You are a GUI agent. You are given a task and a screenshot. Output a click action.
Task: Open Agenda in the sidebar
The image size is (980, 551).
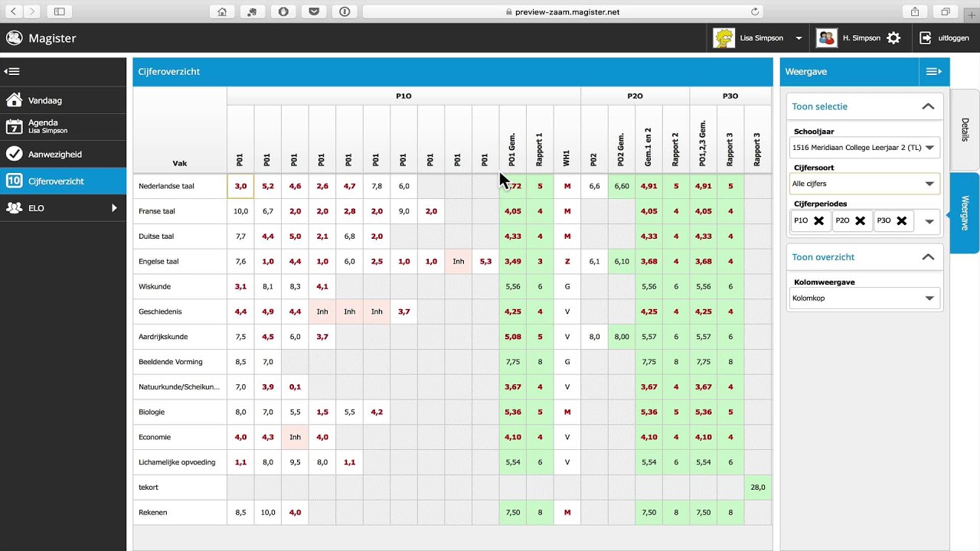pyautogui.click(x=63, y=127)
